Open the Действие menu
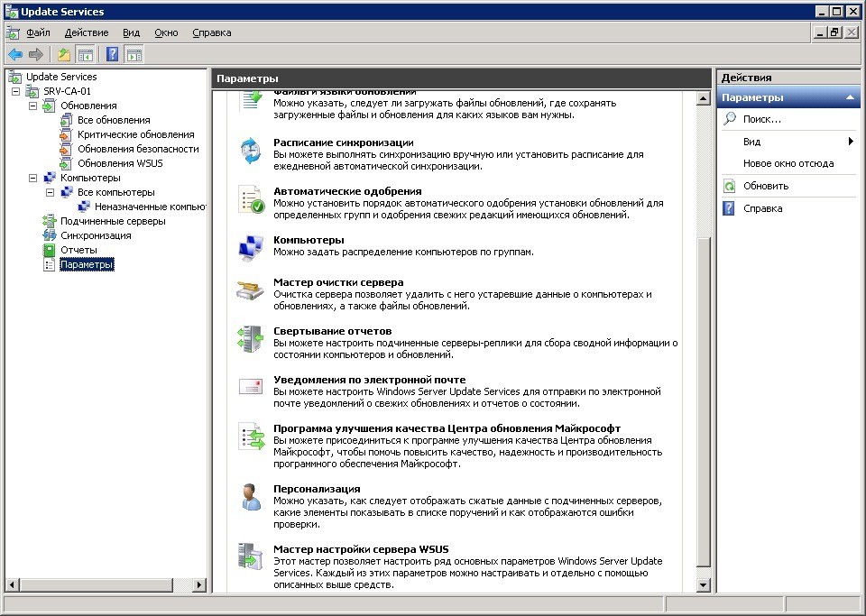866x616 pixels. pyautogui.click(x=87, y=32)
